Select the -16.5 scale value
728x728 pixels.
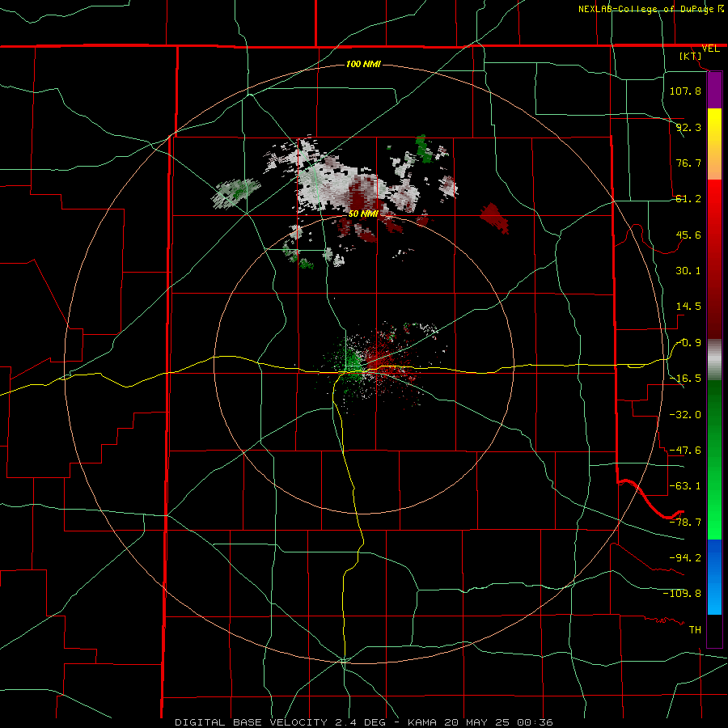[685, 379]
